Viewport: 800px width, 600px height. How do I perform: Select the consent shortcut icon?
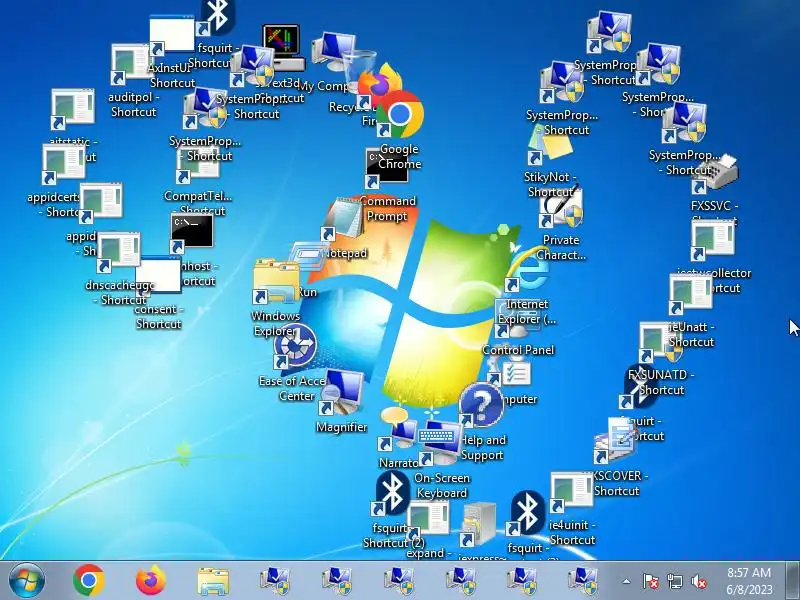(158, 276)
